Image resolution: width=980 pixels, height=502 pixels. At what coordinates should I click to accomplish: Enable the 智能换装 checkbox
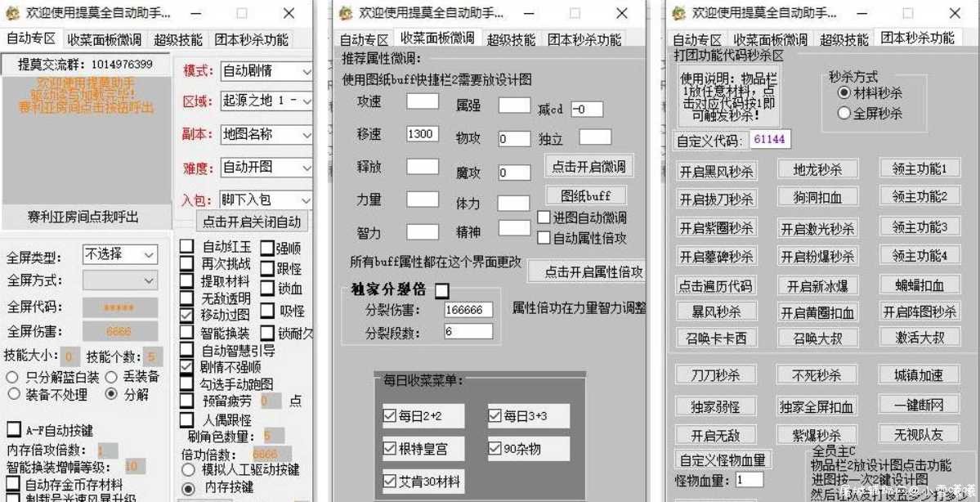click(187, 333)
